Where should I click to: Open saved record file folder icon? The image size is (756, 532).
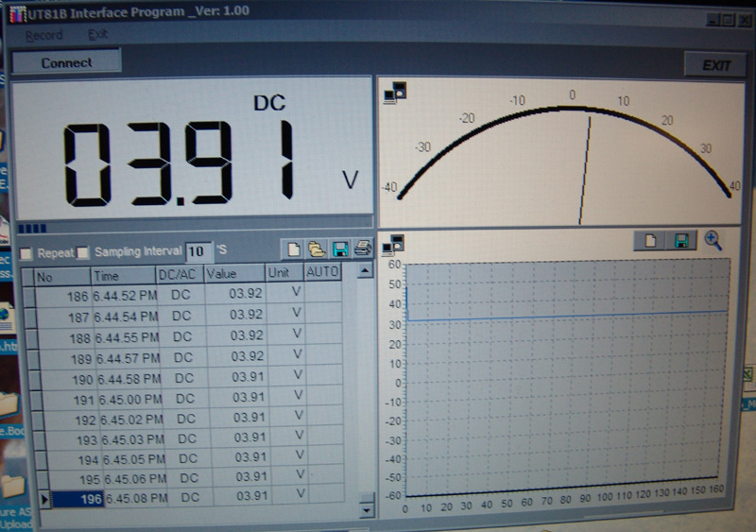[x=317, y=249]
